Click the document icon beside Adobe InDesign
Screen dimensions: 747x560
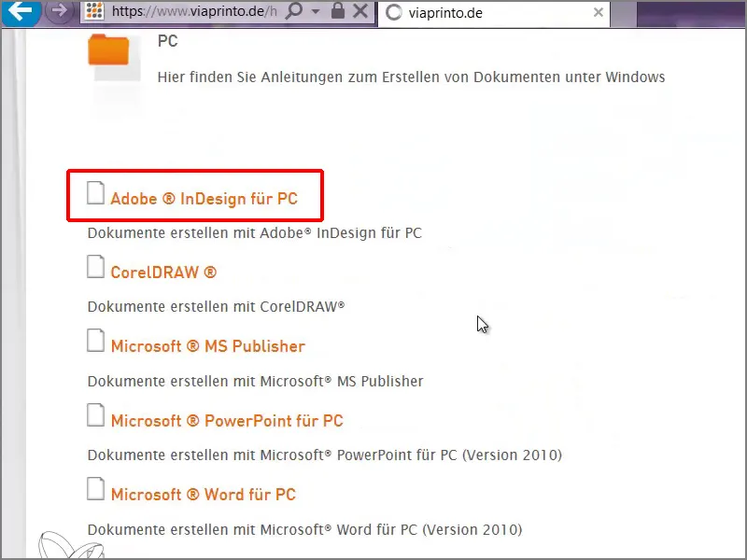(x=96, y=193)
